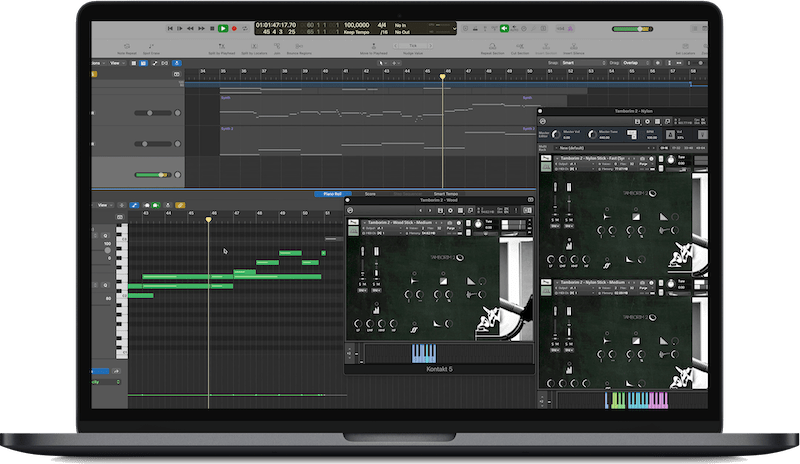Click the automation curve tool icon in tracks menu bar

[x=155, y=63]
